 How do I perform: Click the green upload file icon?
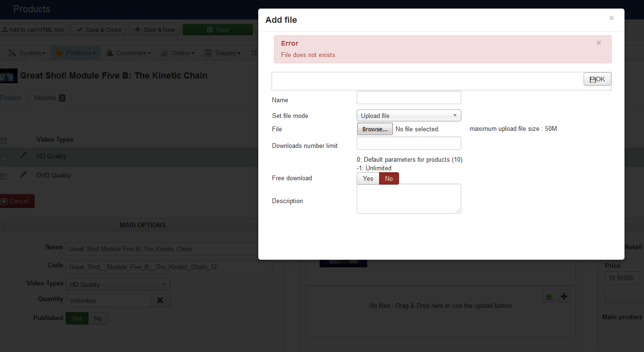(549, 296)
